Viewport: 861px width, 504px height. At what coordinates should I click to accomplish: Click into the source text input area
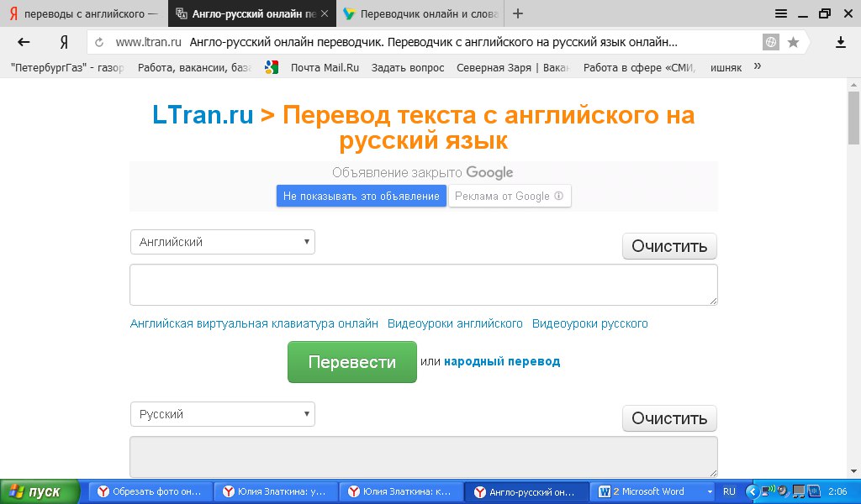[424, 285]
